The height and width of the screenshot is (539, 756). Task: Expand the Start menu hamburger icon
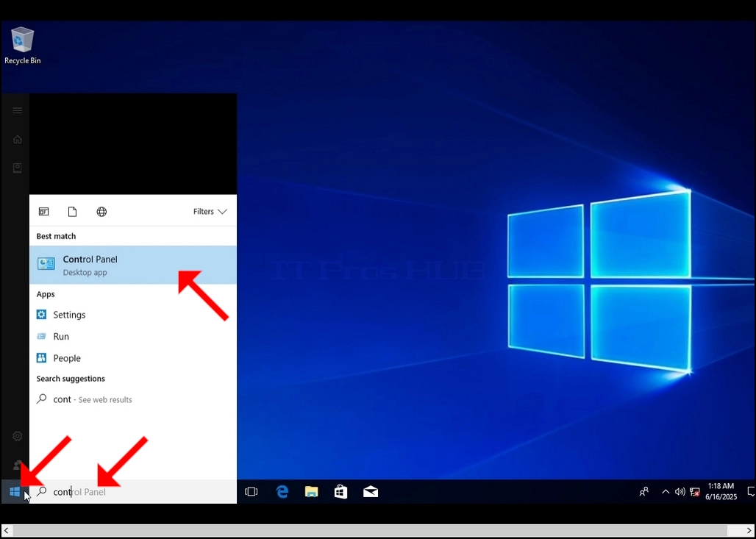(18, 110)
